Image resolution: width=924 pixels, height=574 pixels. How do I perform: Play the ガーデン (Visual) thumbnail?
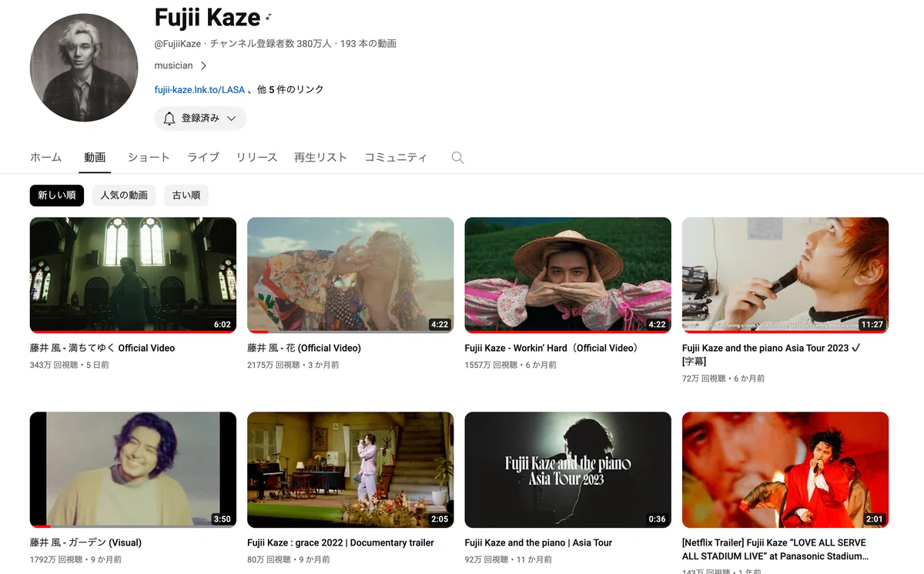(x=133, y=469)
